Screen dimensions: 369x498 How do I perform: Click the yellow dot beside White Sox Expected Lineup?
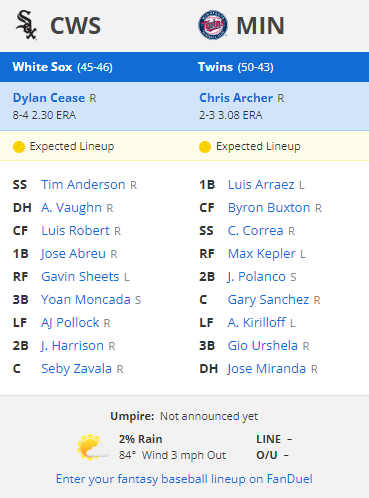(19, 147)
